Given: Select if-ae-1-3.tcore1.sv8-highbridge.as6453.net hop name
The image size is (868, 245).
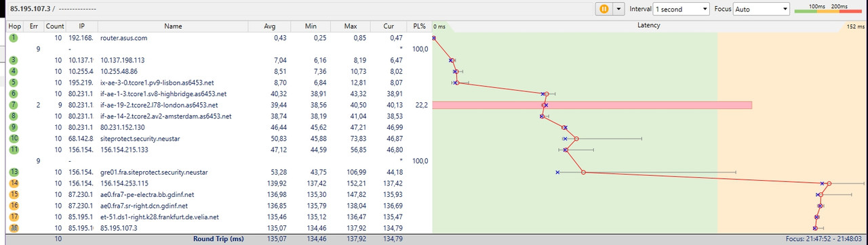Looking at the screenshot, I should tap(163, 93).
